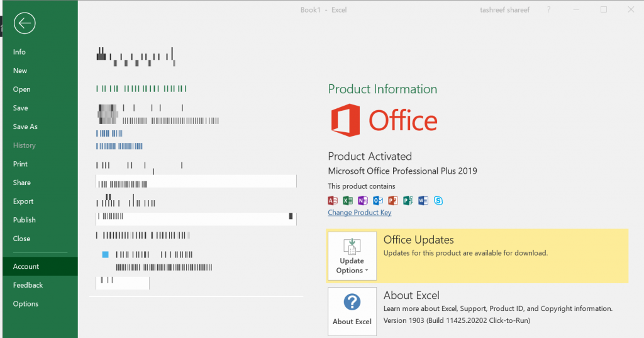Click the red Access app icon
The height and width of the screenshot is (338, 644).
[x=333, y=201]
